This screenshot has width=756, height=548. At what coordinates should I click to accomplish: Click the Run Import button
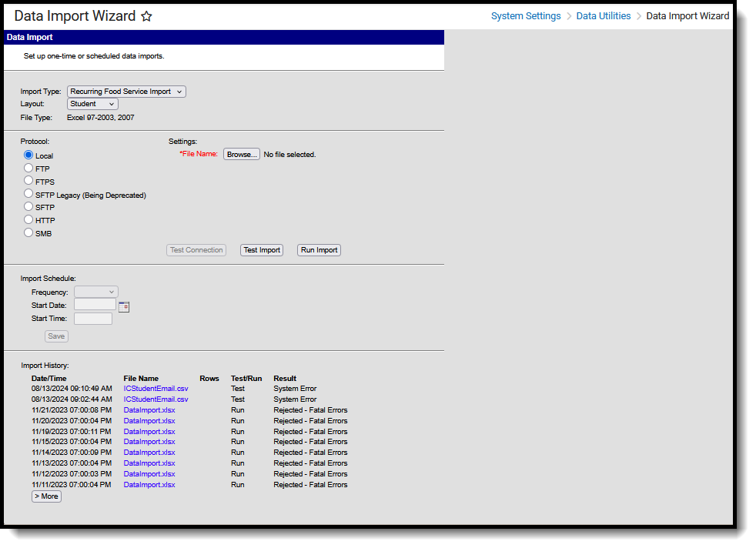(319, 250)
